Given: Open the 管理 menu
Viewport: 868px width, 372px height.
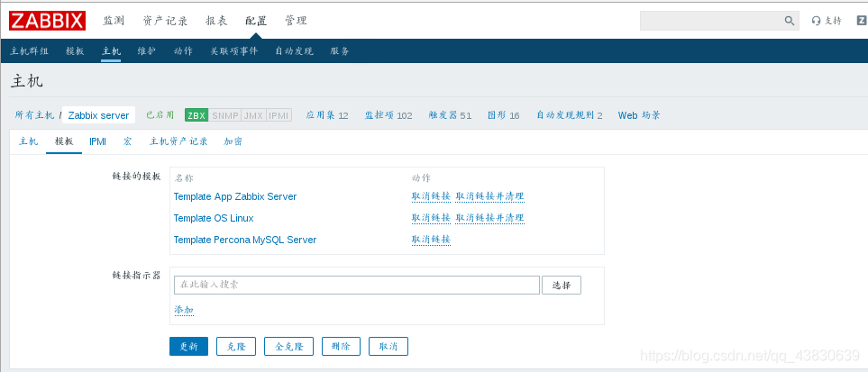Looking at the screenshot, I should pyautogui.click(x=297, y=21).
